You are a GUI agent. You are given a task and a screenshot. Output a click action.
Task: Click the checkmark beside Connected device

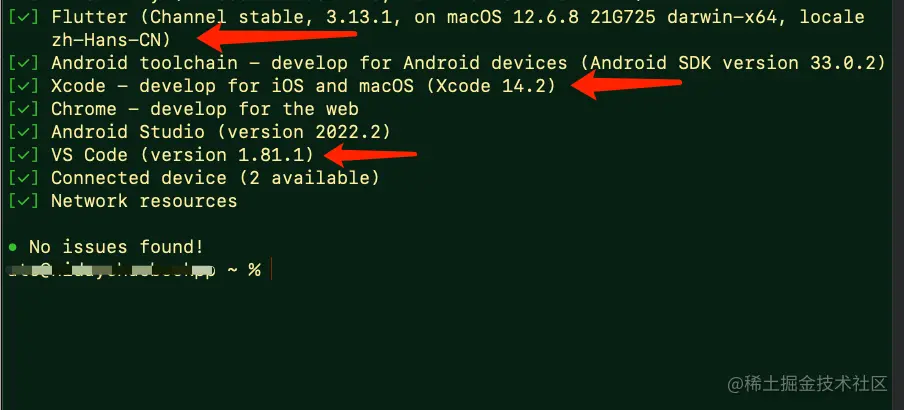(x=24, y=178)
